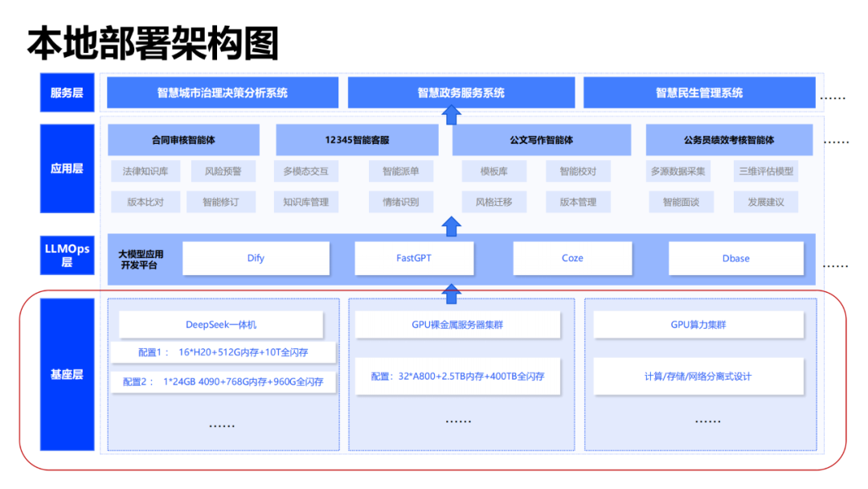868x489 pixels.
Task: Click 配置2 1*24GB 4090 configuration row
Action: [x=223, y=381]
